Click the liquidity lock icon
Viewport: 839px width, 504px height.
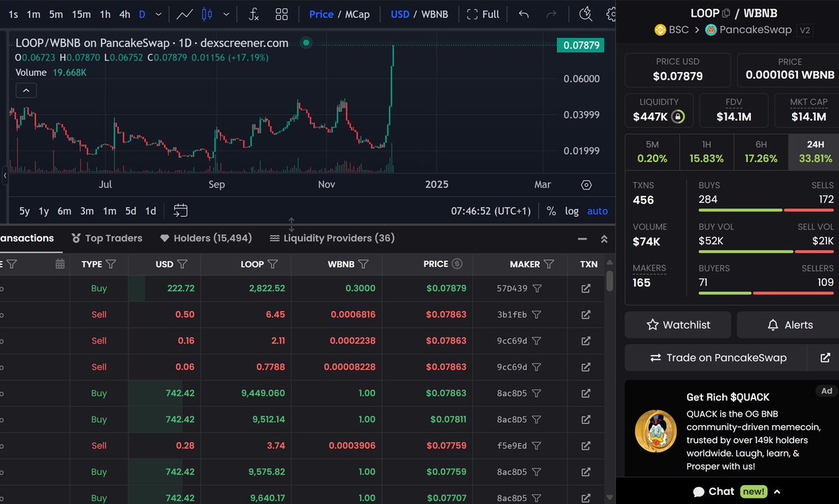click(677, 117)
